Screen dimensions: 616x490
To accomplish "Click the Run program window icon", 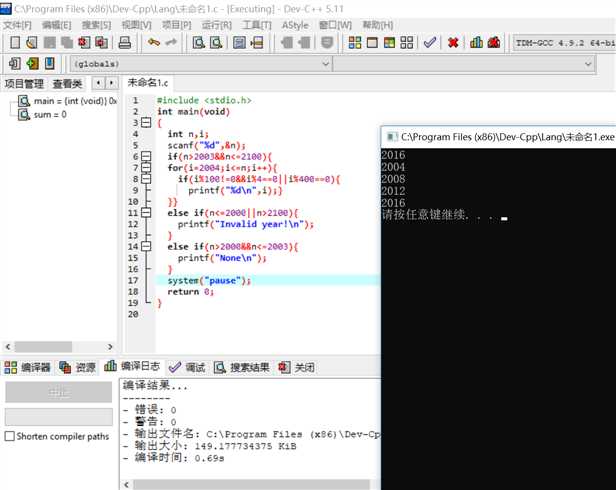I will pyautogui.click(x=372, y=42).
